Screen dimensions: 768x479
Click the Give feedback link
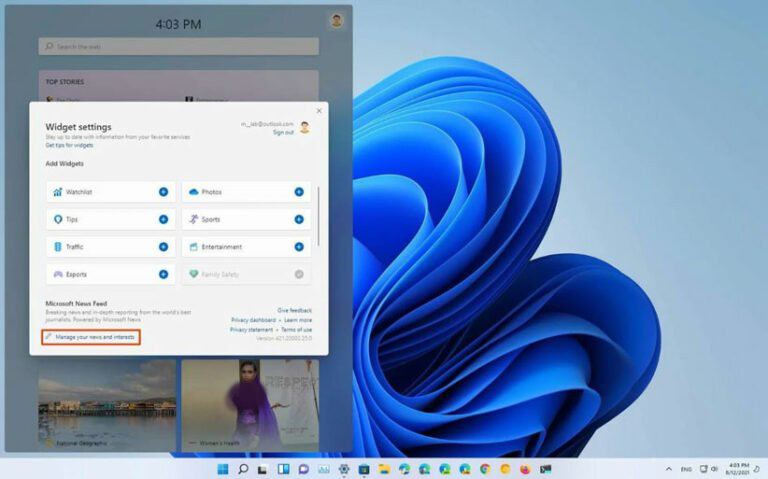pos(294,310)
